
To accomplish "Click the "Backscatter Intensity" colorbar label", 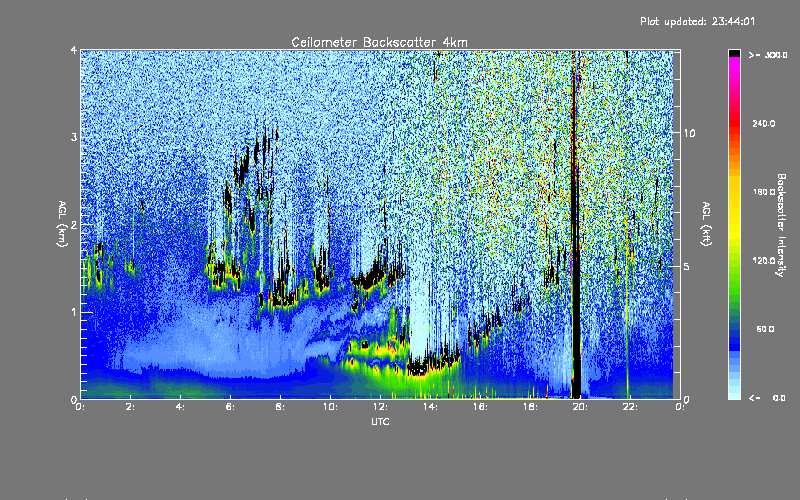I will pyautogui.click(x=781, y=225).
